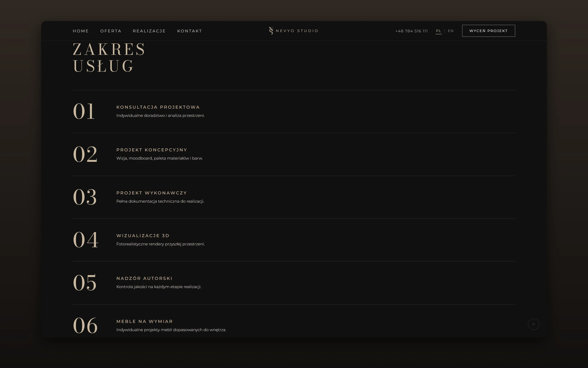Select the PL language option
The image size is (588, 368).
point(439,31)
